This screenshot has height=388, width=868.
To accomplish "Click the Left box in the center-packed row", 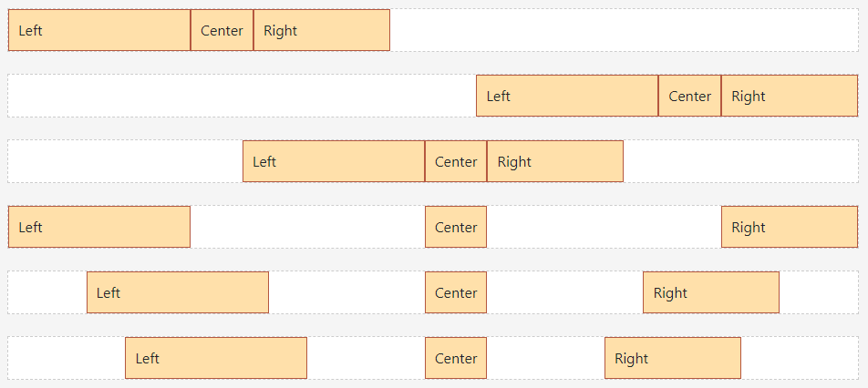I will click(x=334, y=161).
